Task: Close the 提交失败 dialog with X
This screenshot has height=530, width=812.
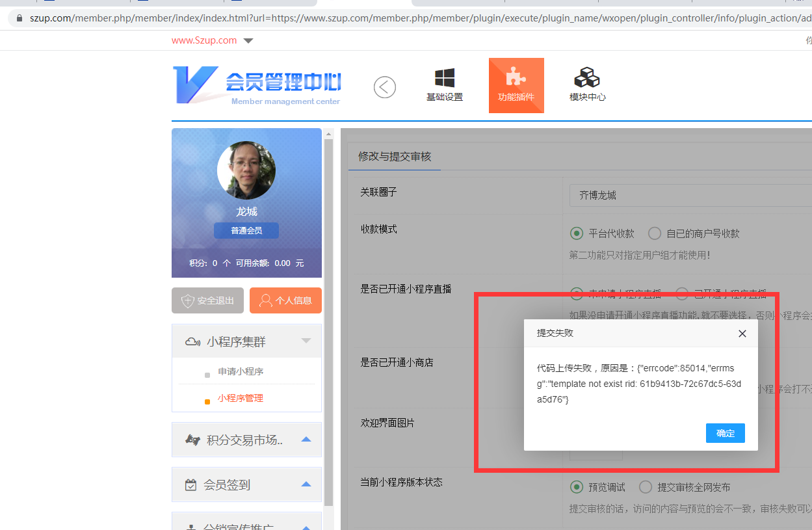Action: tap(742, 334)
